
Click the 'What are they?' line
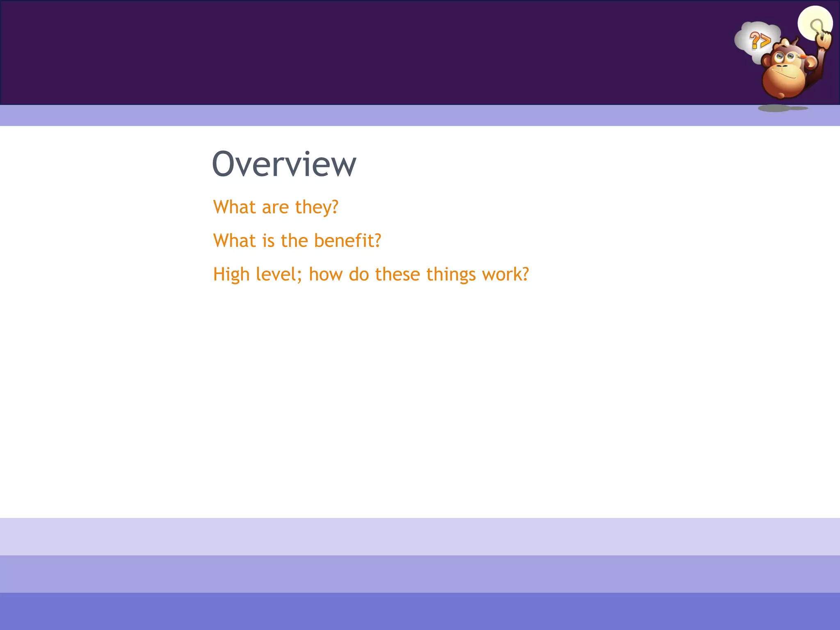click(276, 207)
